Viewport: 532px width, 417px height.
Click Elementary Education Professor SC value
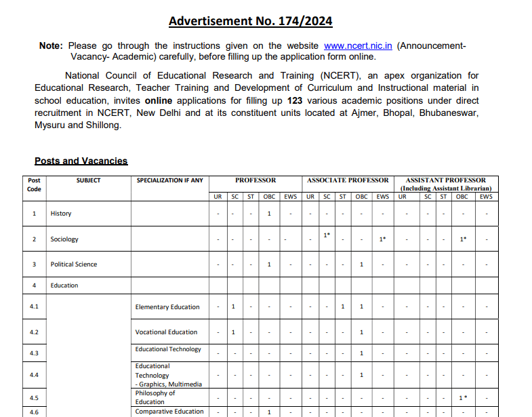(233, 306)
